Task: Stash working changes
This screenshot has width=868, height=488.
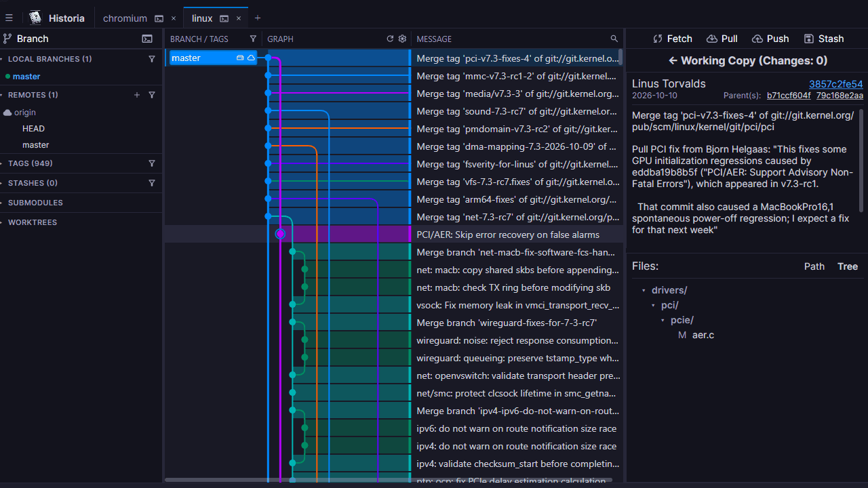Action: pyautogui.click(x=824, y=39)
